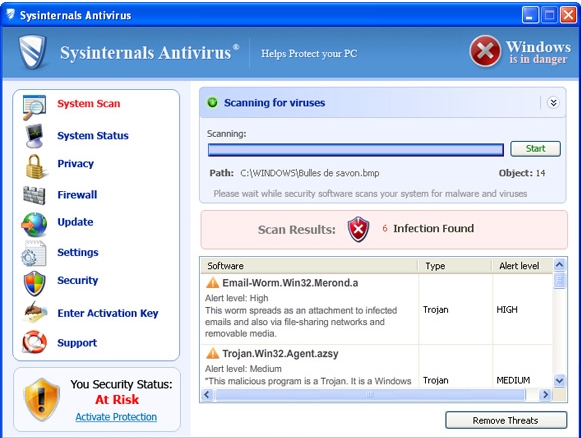Screen dimensions: 581x438
Task: Click the Enter Activation Key pen icon
Action: [x=34, y=312]
